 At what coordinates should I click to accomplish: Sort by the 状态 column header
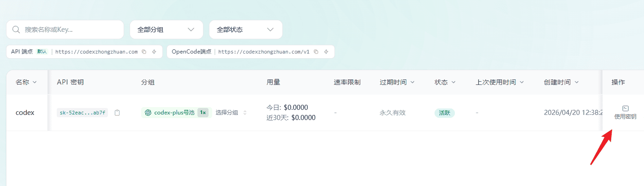[x=445, y=82]
